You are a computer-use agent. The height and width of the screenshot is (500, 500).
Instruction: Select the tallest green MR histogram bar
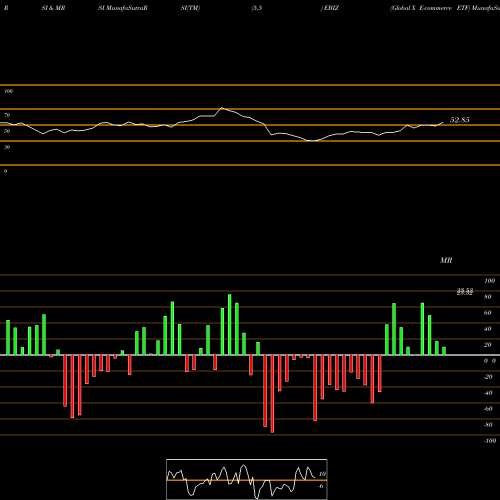click(x=230, y=325)
